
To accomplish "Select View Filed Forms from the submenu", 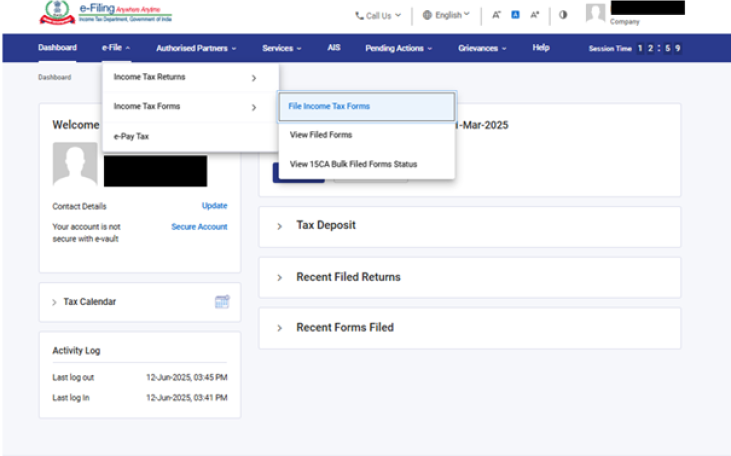I will coord(321,134).
